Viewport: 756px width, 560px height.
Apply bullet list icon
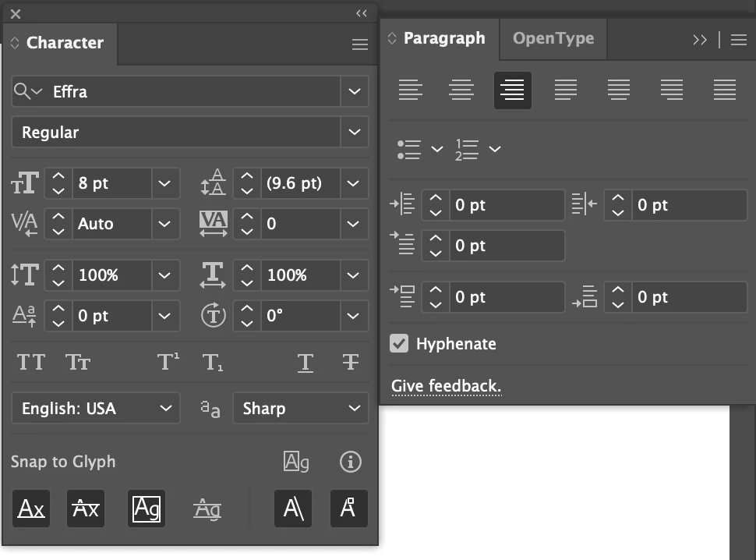(409, 150)
